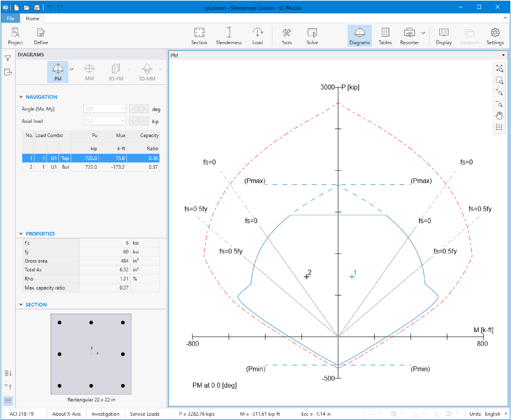The image size is (511, 420).
Task: Select the Home ribbon tab
Action: (x=32, y=18)
